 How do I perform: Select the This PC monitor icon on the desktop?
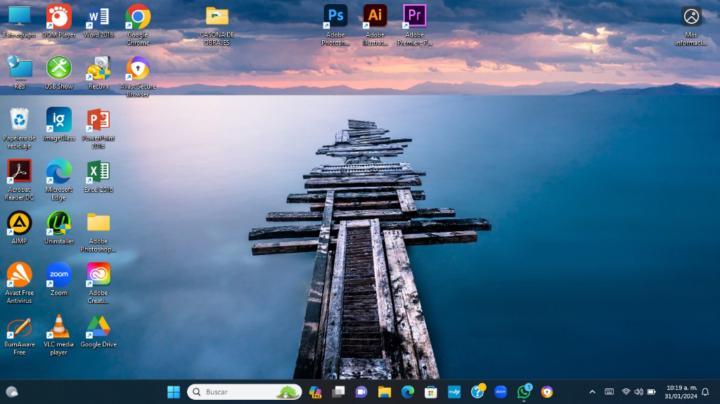(19, 21)
